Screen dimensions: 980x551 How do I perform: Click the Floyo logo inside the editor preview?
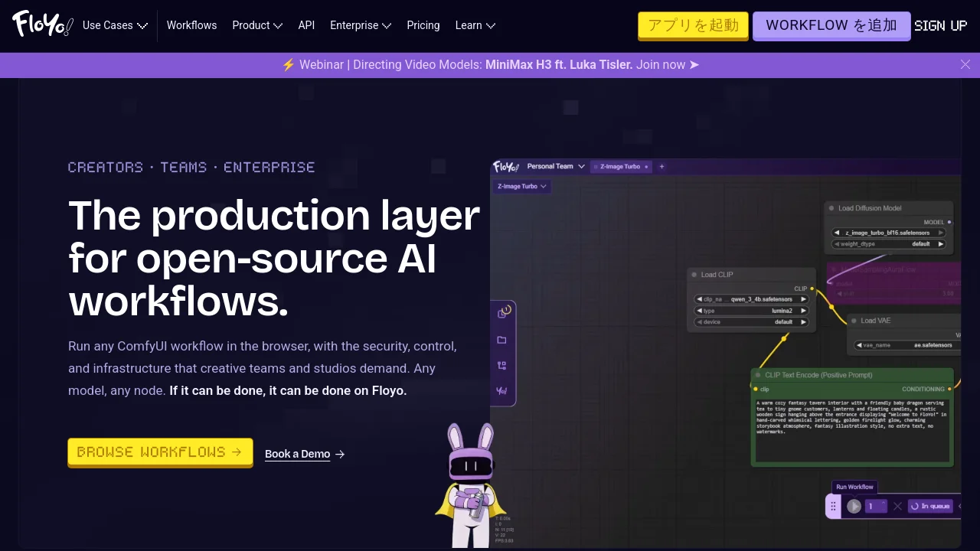pyautogui.click(x=506, y=166)
